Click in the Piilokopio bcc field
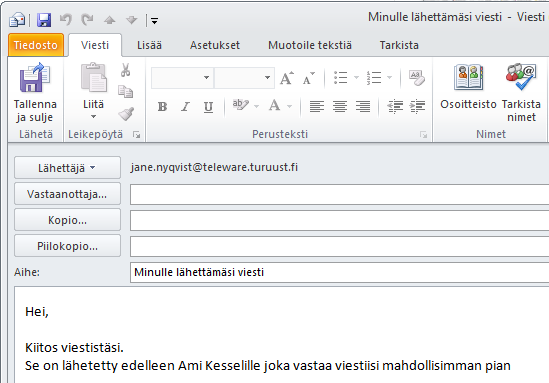 pos(339,247)
